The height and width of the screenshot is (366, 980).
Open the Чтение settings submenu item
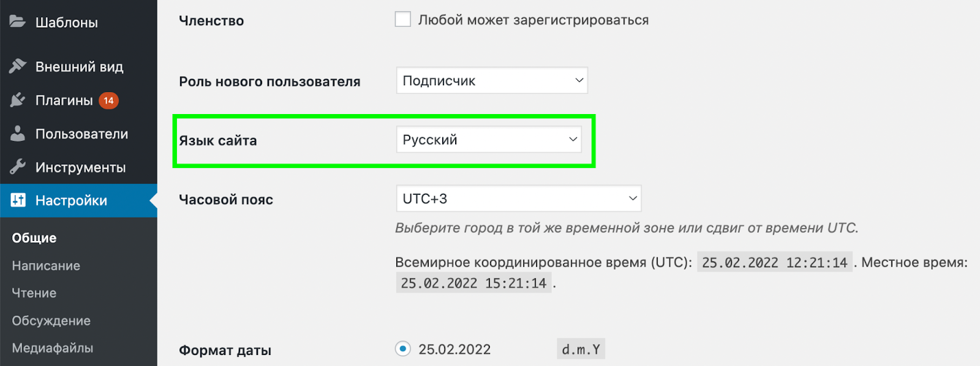(x=34, y=293)
